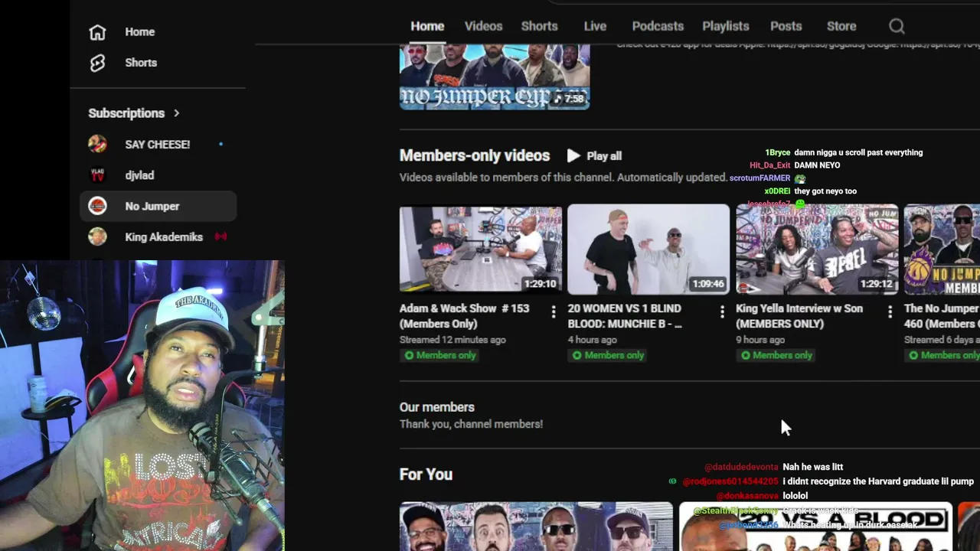Open options menu for Adam & Wack Show video
The width and height of the screenshot is (980, 551).
pos(554,311)
